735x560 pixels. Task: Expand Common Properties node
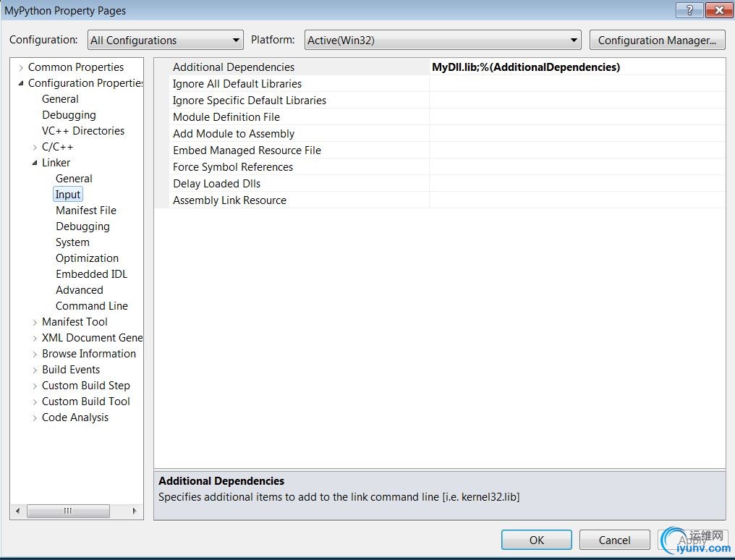click(21, 68)
